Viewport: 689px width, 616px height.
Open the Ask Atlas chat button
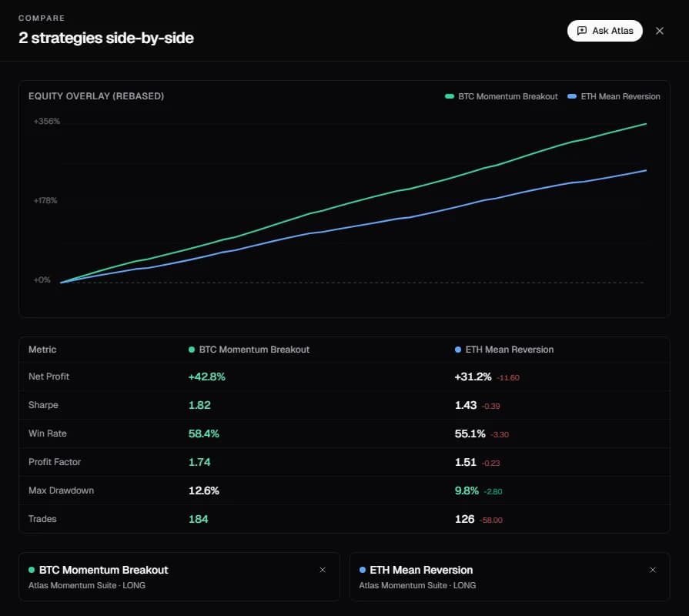click(604, 31)
